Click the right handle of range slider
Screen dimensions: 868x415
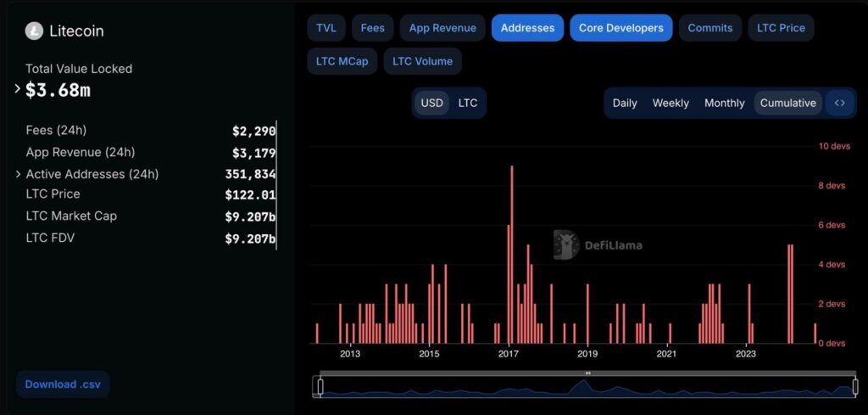click(x=854, y=386)
